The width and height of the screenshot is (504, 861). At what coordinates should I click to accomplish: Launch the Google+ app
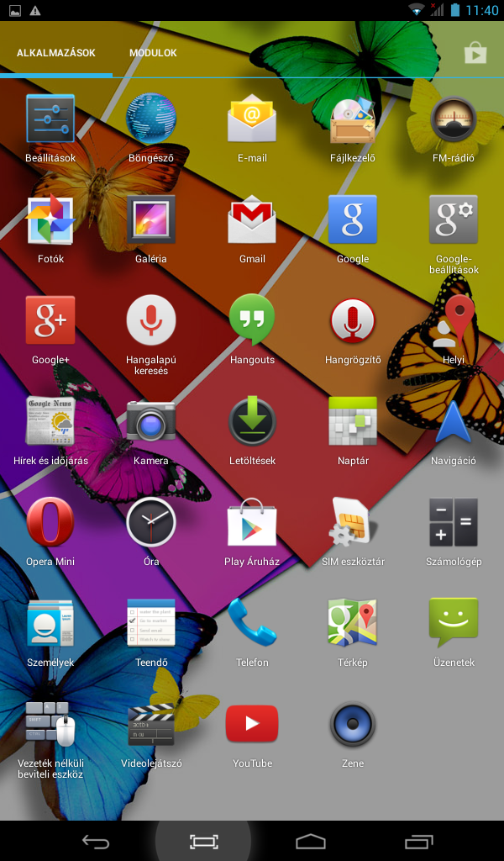pyautogui.click(x=50, y=320)
